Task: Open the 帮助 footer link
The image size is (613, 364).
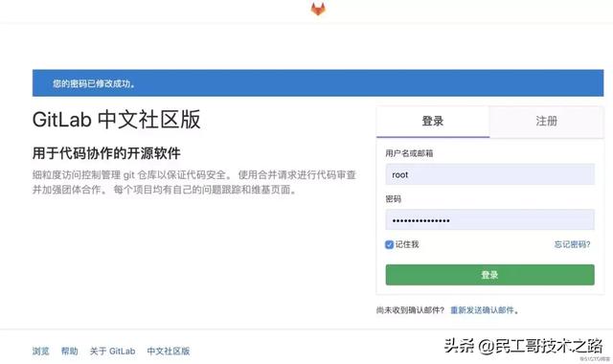Action: (70, 352)
